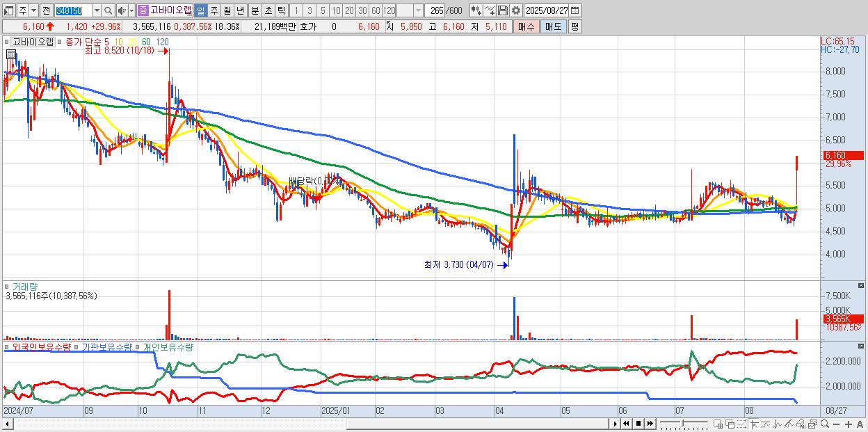Toggle the 종가 단순 moving average legend marker
The height and width of the screenshot is (432, 868).
tap(60, 42)
